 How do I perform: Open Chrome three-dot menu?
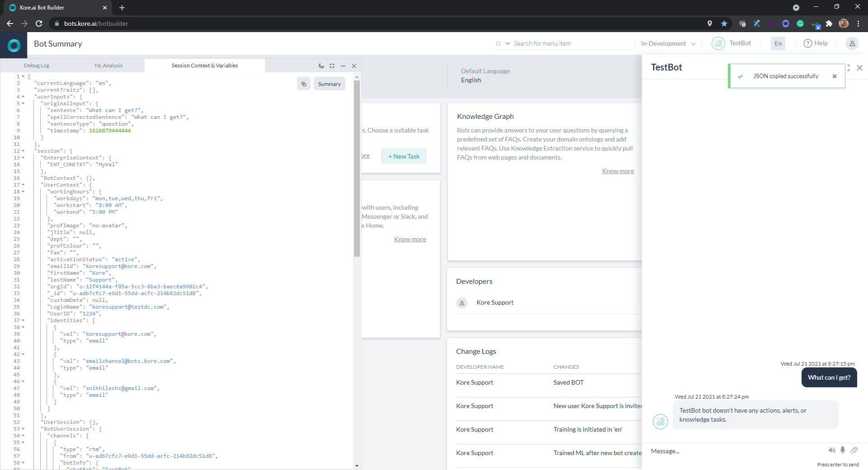858,23
